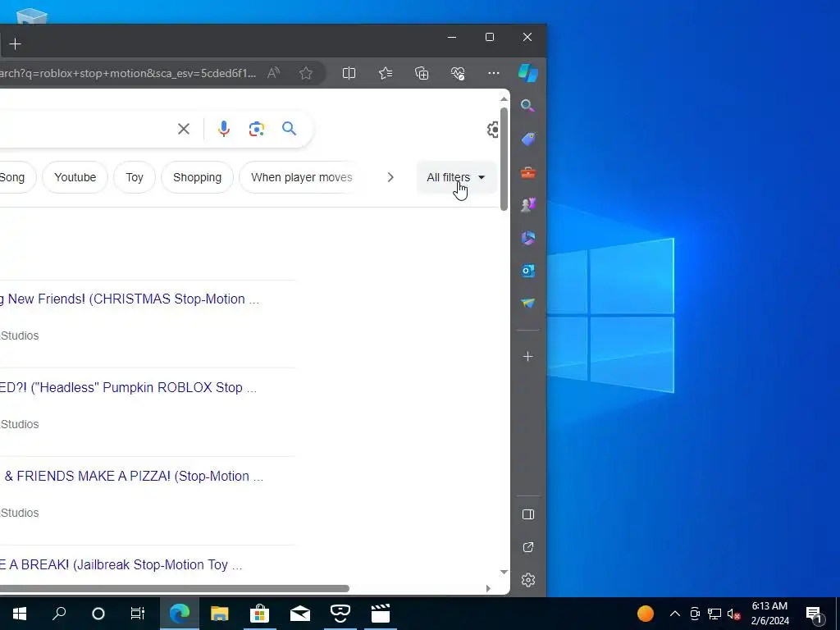Open the Jailbreak Stop-Motion Toy result

click(121, 564)
